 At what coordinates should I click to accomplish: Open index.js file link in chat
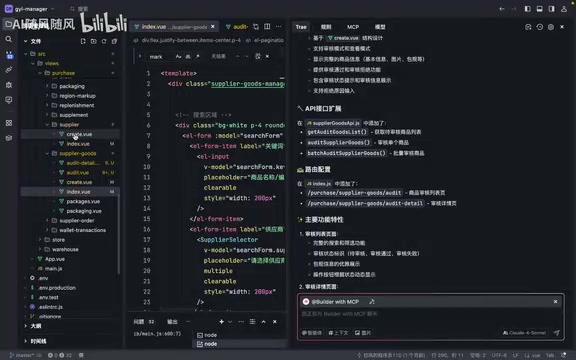coord(319,184)
